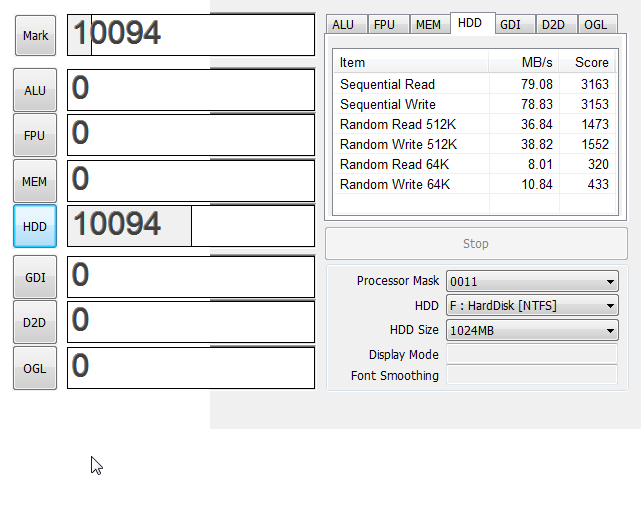Screen dimensions: 641x515
Task: Run the ALU benchmark button on left
Action: [x=35, y=90]
